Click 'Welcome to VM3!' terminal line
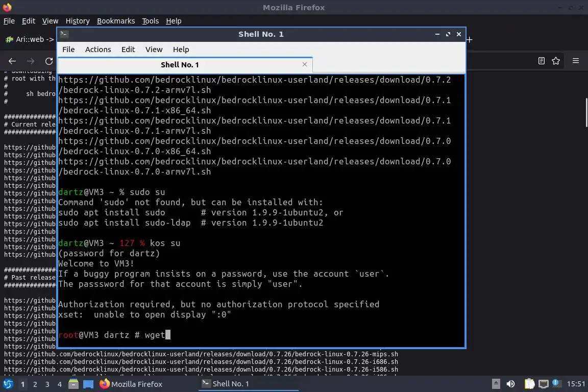The height and width of the screenshot is (392, 588). click(x=96, y=263)
